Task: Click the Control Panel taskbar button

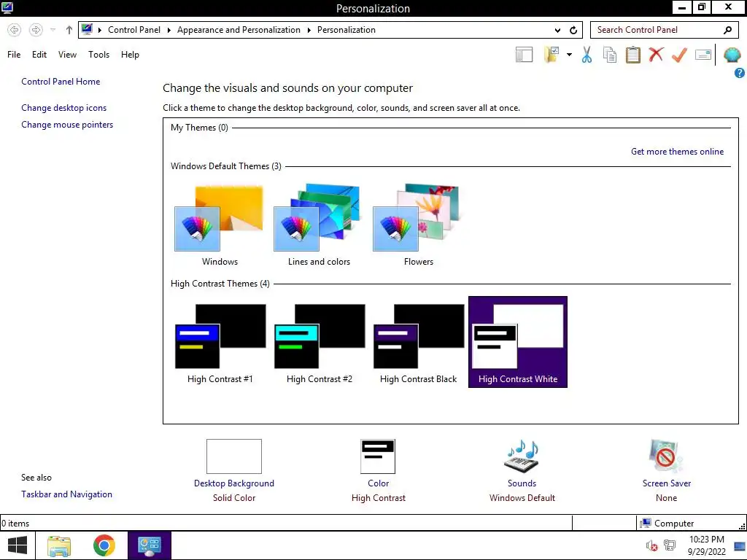Action: (149, 545)
